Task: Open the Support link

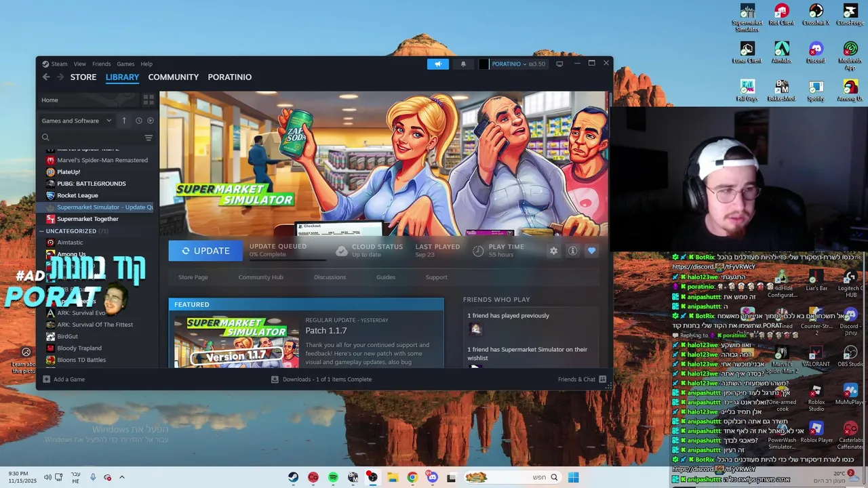Action: pos(436,277)
